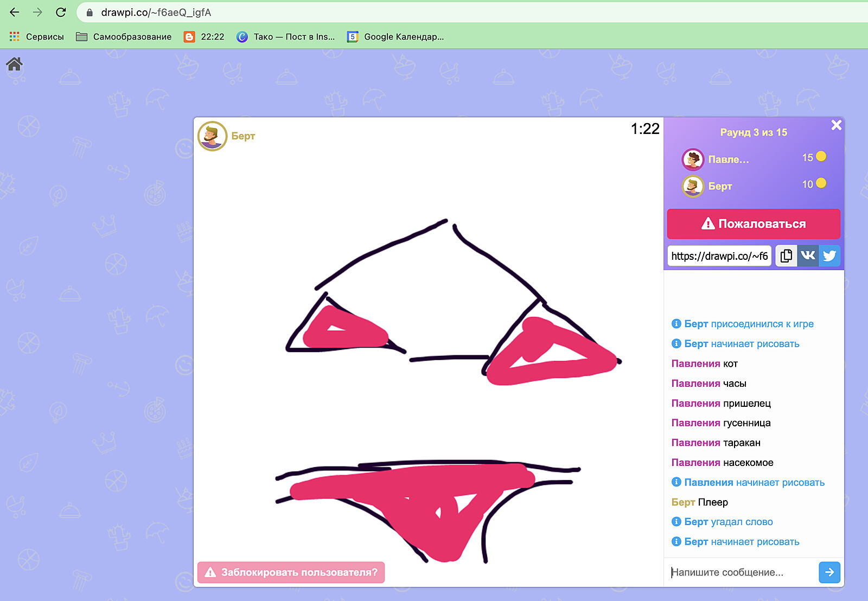
Task: Open the Сервисы apps bookmark
Action: point(37,37)
